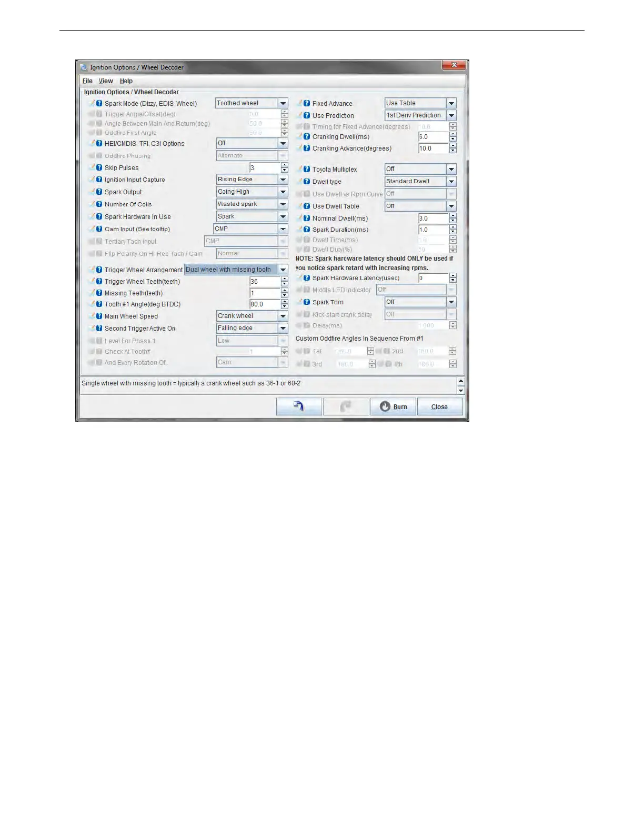This screenshot has width=644, height=834.
Task: Click help icon next to Cranking Dwell
Action: click(307, 137)
